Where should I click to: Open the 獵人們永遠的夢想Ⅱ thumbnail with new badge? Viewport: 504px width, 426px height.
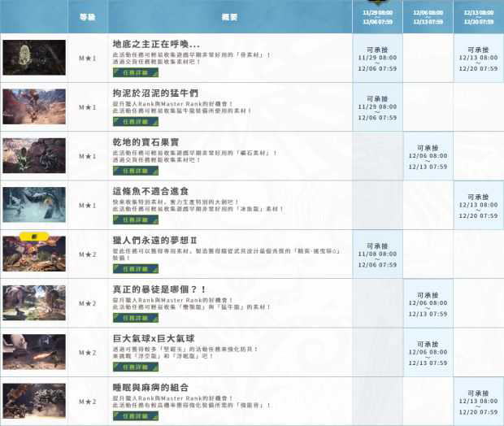coord(33,253)
